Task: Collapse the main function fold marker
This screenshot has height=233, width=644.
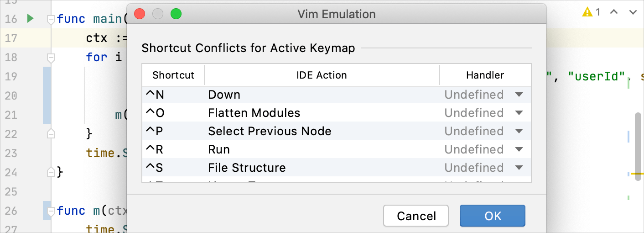Action: click(x=51, y=19)
